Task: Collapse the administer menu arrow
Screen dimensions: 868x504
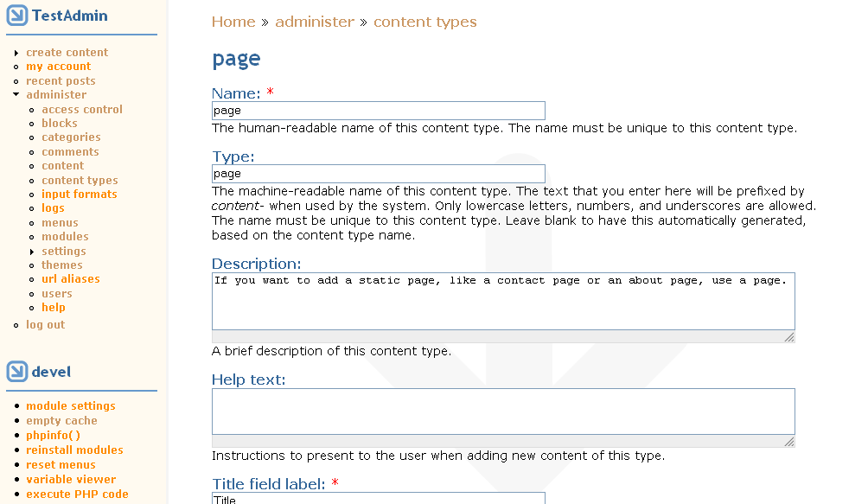Action: (16, 95)
